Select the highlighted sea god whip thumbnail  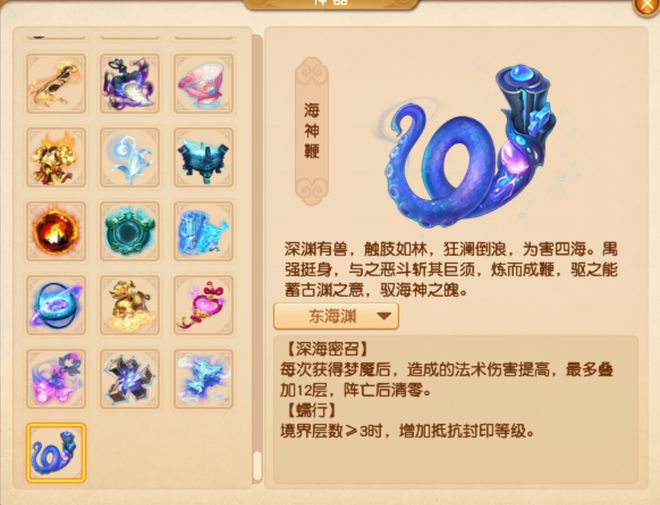pyautogui.click(x=56, y=453)
